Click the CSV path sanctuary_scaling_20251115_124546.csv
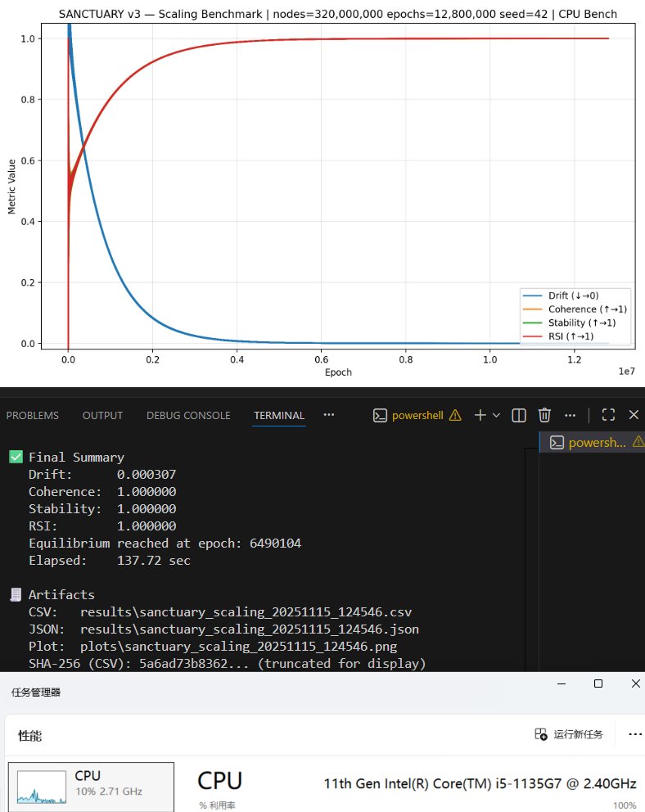 246,611
